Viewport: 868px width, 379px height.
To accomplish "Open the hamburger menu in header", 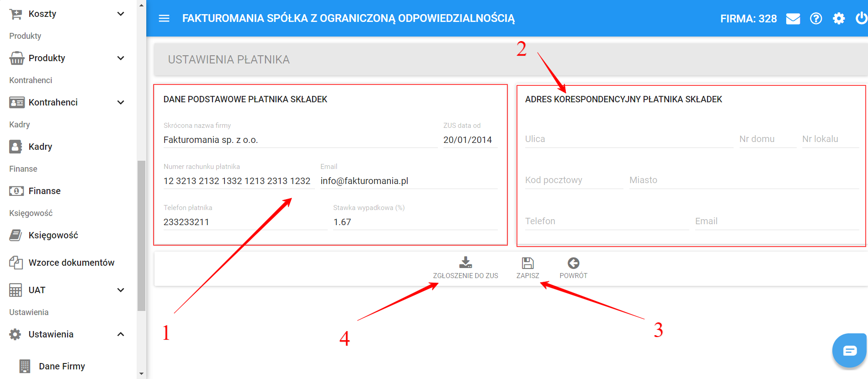I will 164,18.
